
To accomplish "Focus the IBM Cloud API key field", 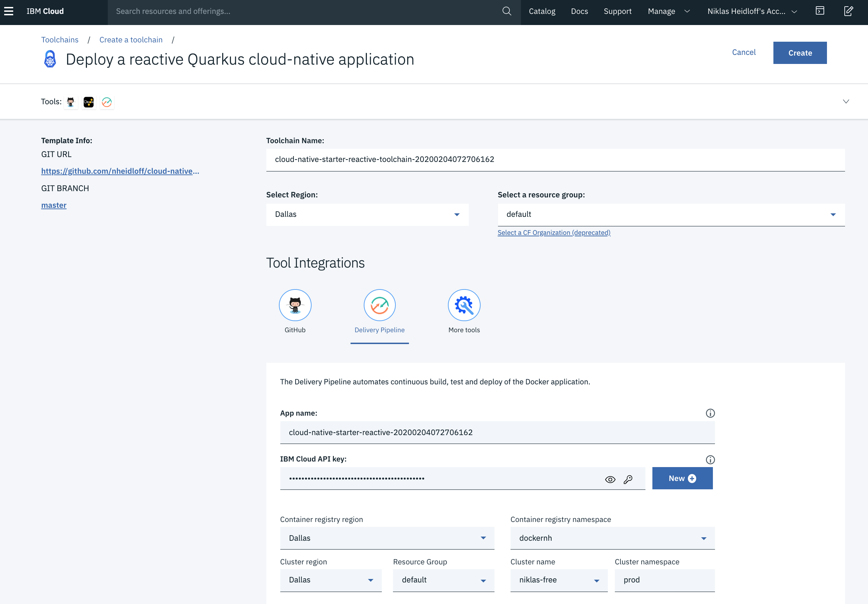I will (463, 478).
